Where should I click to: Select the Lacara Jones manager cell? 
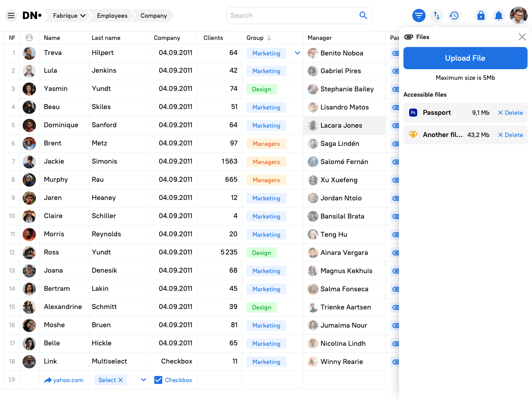click(344, 125)
